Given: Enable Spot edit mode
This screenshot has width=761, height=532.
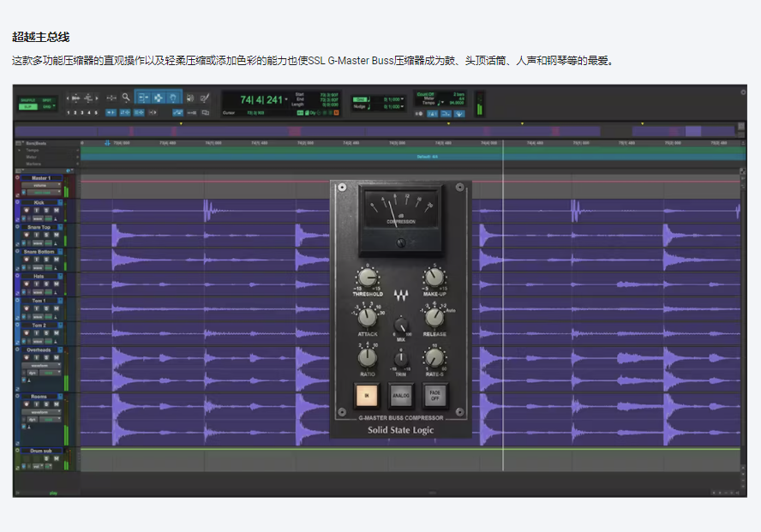Looking at the screenshot, I should point(46,100).
